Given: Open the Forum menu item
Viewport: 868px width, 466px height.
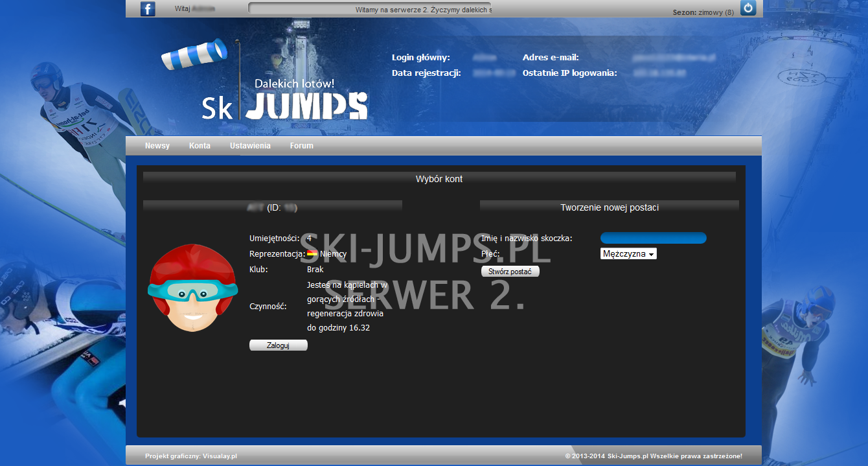Looking at the screenshot, I should point(302,146).
